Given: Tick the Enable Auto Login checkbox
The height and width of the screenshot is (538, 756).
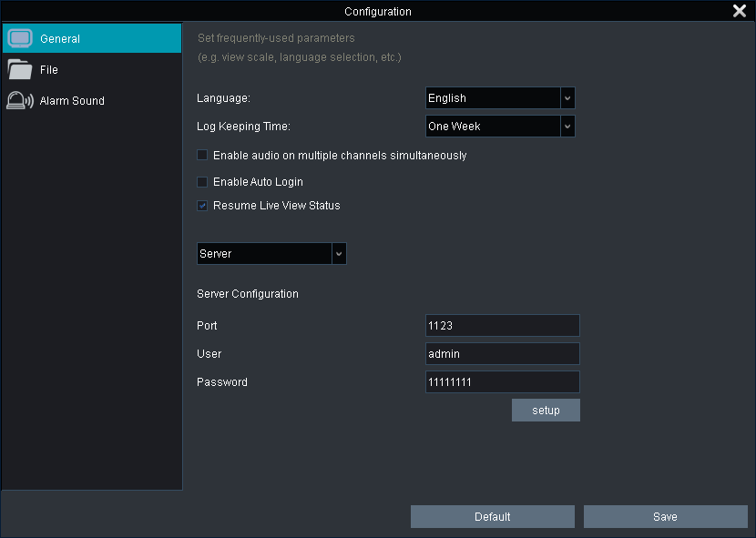Looking at the screenshot, I should click(202, 182).
